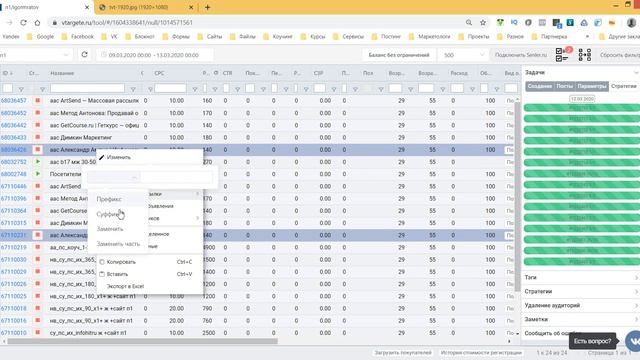This screenshot has width=640, height=360.
Task: Click the Есть вопрос? help bubble
Action: point(592,341)
